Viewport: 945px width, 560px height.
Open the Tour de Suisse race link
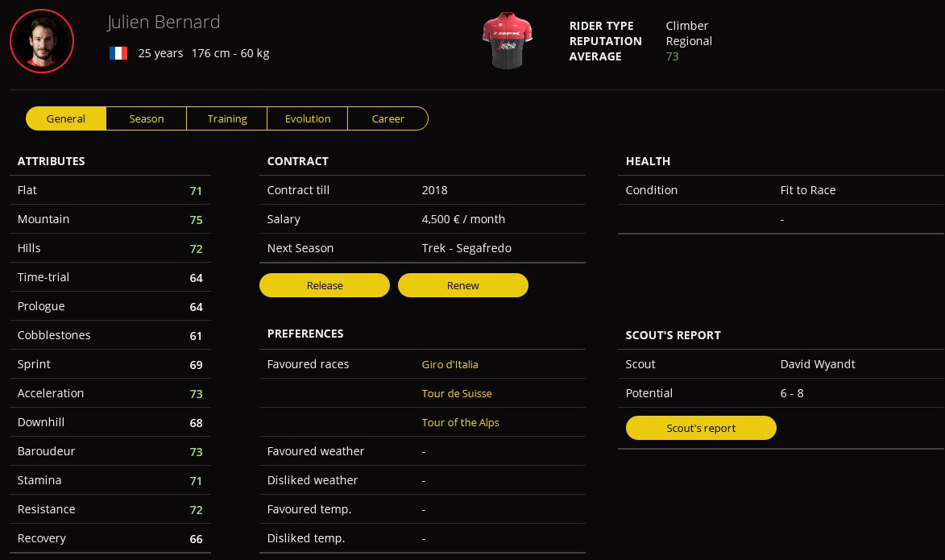[x=457, y=393]
